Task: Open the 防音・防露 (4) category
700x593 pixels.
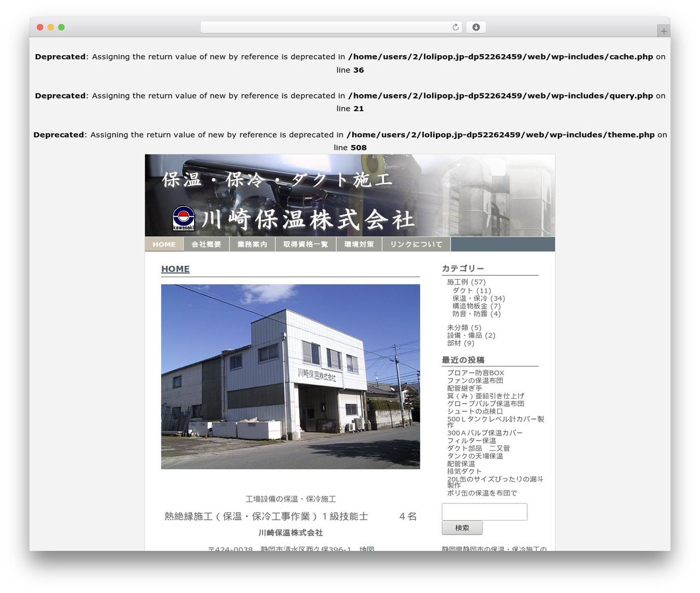Action: point(477,313)
